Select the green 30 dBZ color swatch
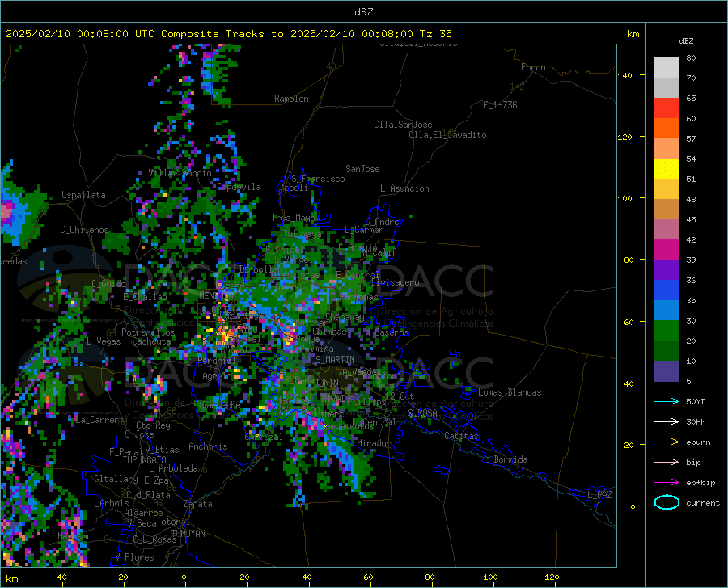 point(667,331)
